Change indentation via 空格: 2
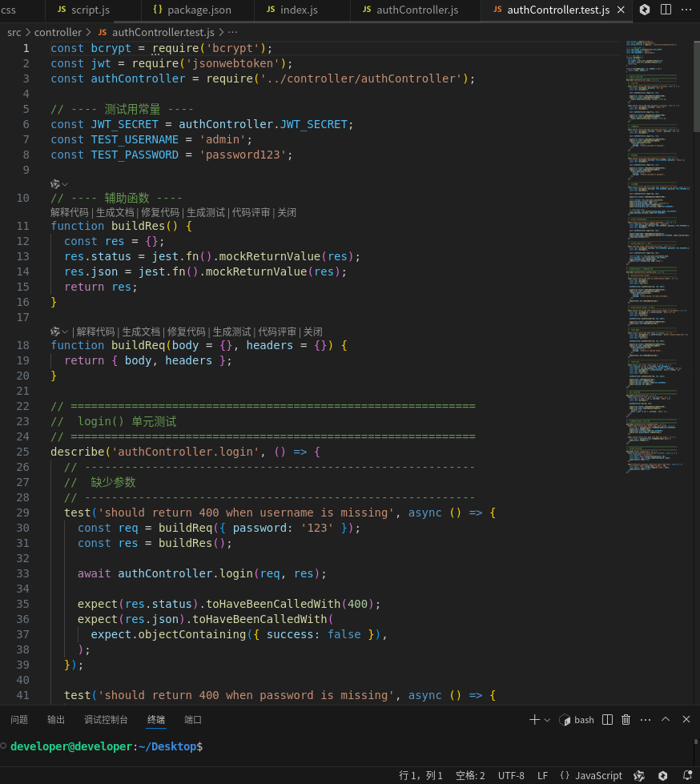The height and width of the screenshot is (784, 700). pos(470,775)
